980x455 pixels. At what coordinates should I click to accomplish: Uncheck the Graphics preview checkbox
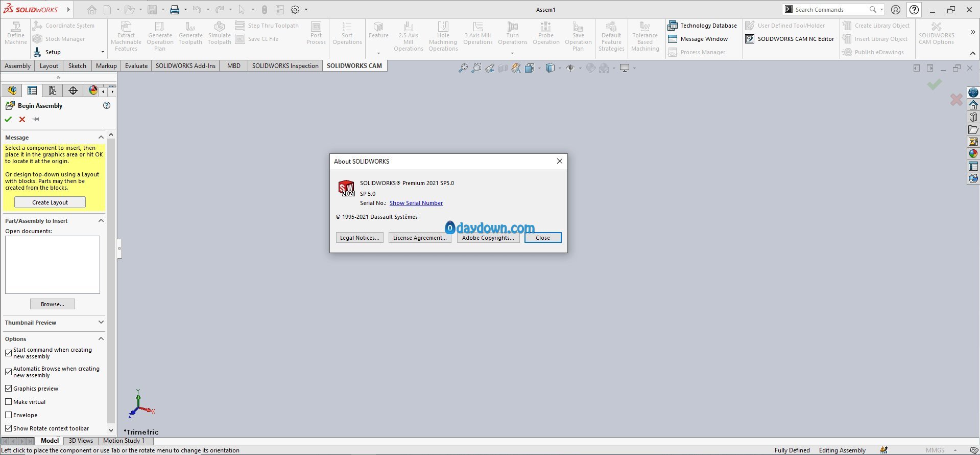click(9, 389)
